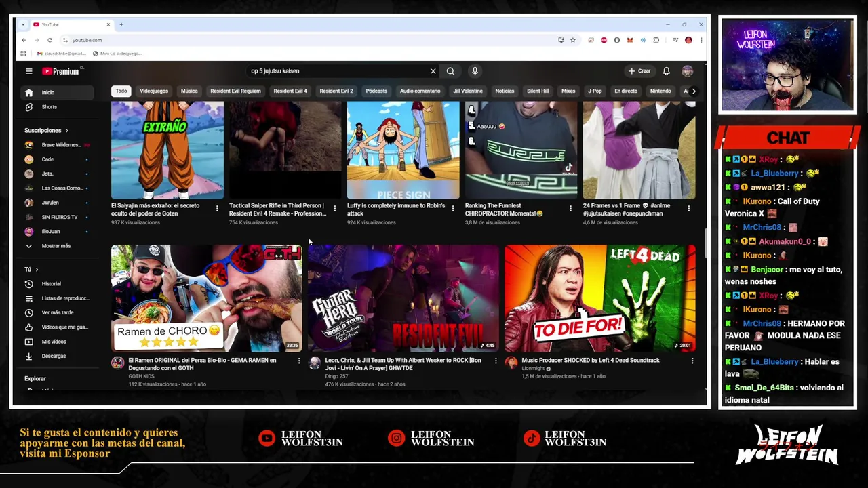
Task: Open the Gmail bookmark
Action: [62, 54]
